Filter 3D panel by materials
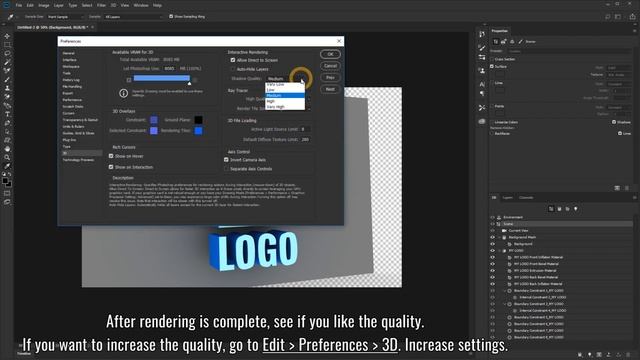The height and width of the screenshot is (360, 640). 567,209
